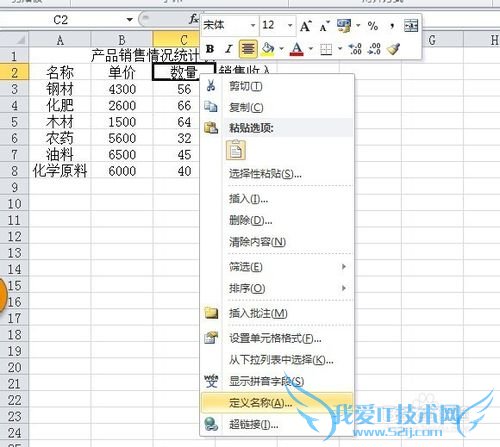Click the phonetic field 文 icon
Screen dimensions: 500x447
211,381
